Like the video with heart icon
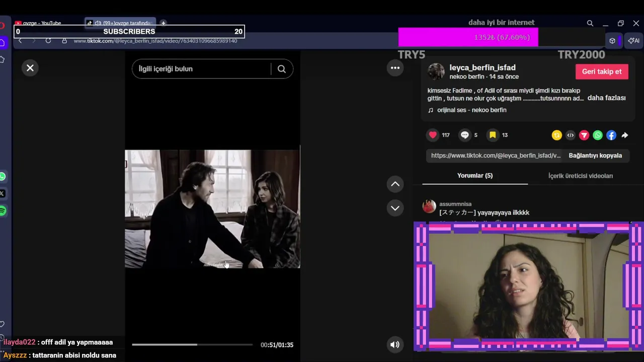 point(433,135)
